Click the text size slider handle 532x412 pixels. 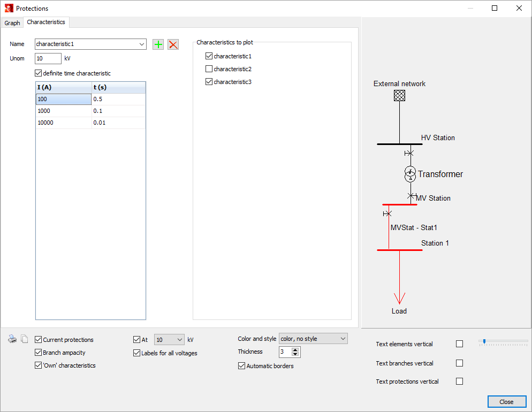[484, 341]
